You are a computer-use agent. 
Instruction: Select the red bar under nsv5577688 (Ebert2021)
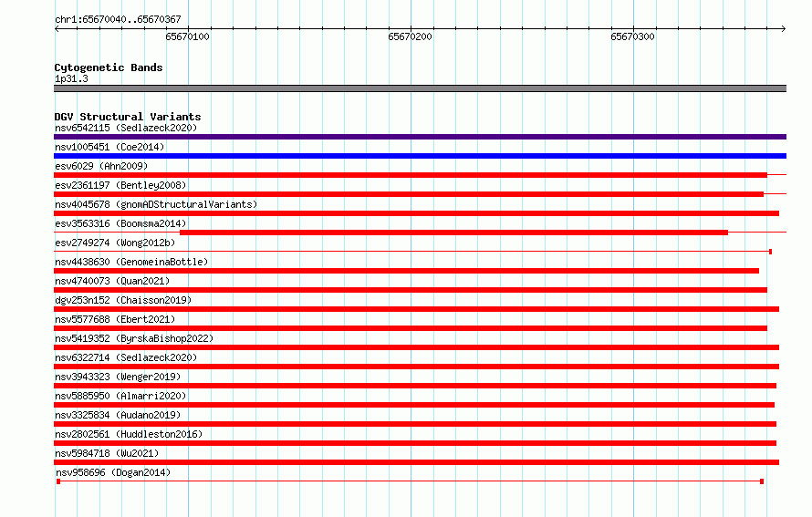(411, 328)
